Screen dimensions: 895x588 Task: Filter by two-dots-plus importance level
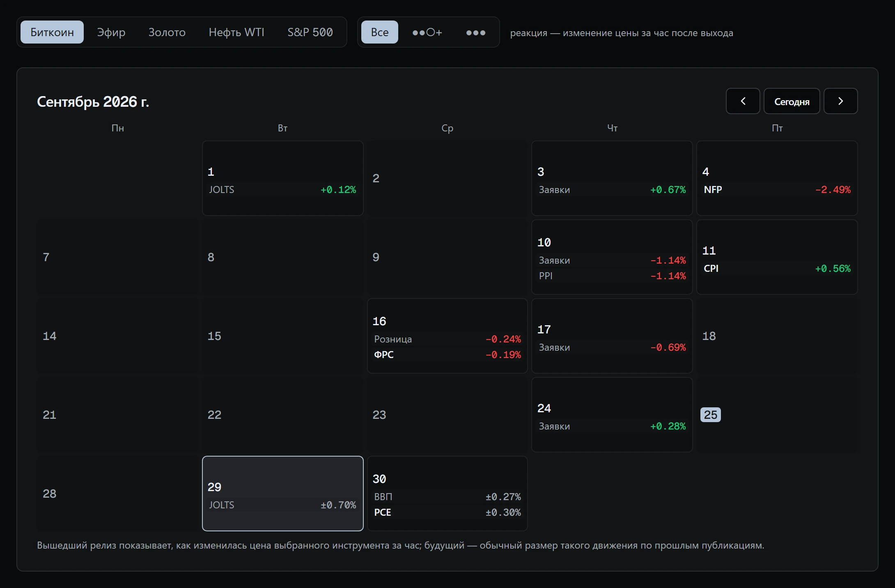point(427,32)
